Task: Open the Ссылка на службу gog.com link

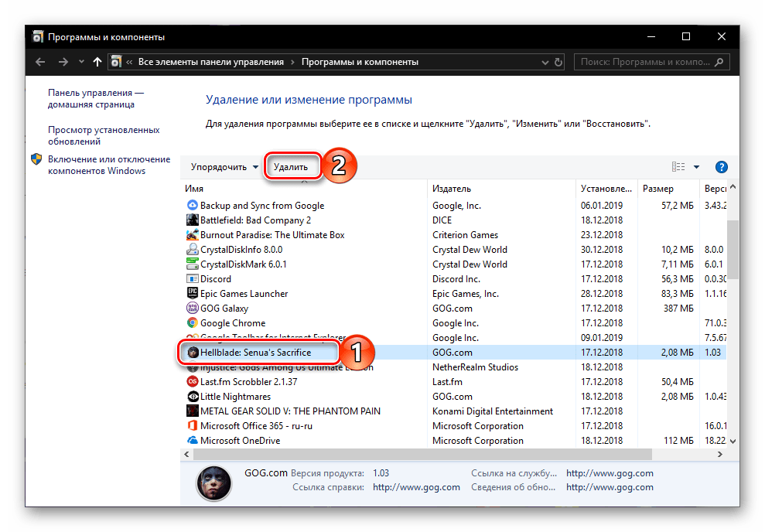Action: coord(610,473)
